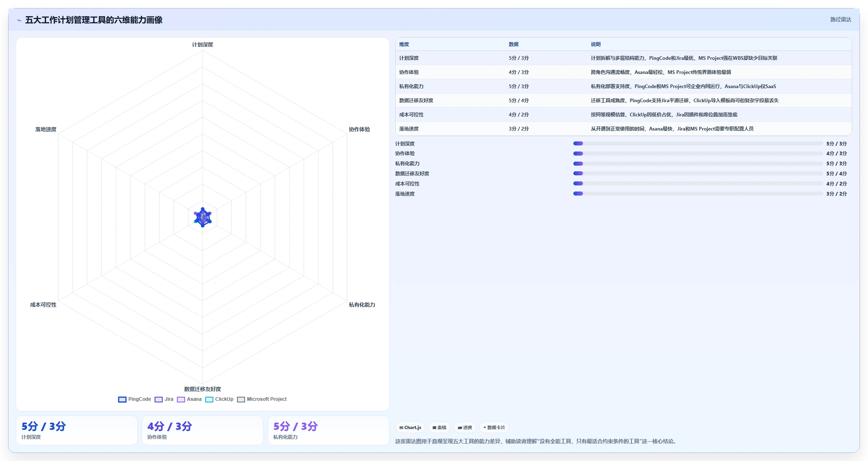Click the 落地速度 progress bar
This screenshot has width=868, height=461.
(x=698, y=194)
